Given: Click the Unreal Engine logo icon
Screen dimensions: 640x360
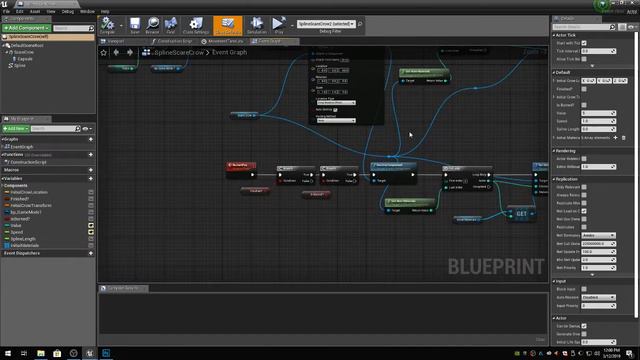Looking at the screenshot, I should coord(4,4).
